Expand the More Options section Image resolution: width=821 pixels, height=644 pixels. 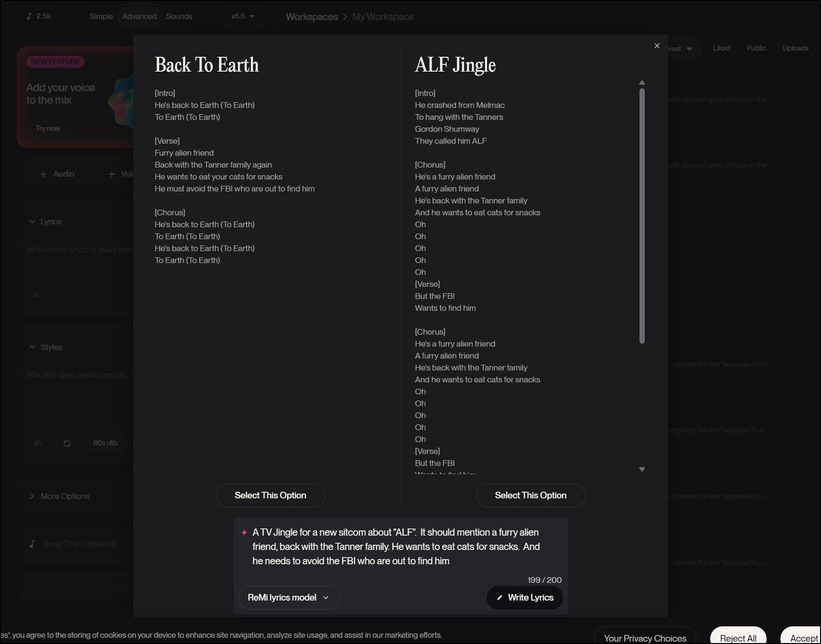pyautogui.click(x=32, y=496)
